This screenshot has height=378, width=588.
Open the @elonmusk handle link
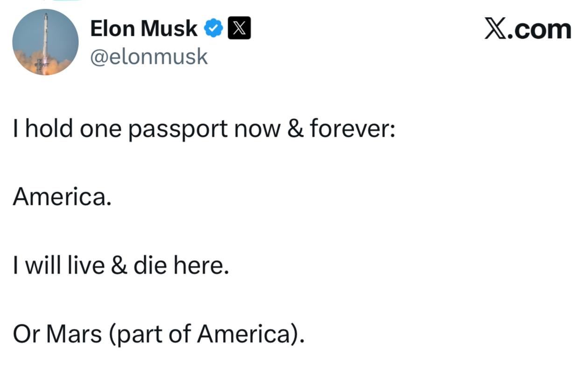[x=148, y=57]
